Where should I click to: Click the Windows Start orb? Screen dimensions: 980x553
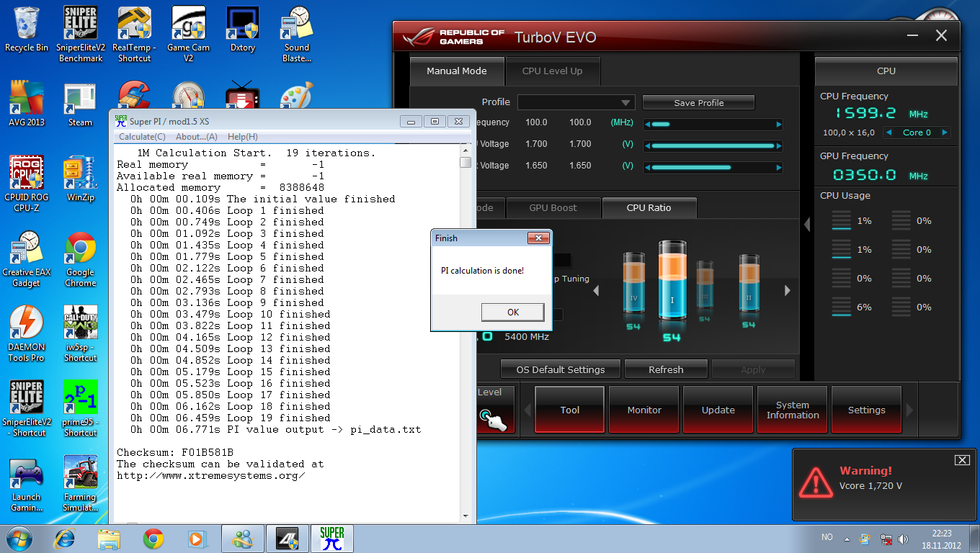[19, 539]
